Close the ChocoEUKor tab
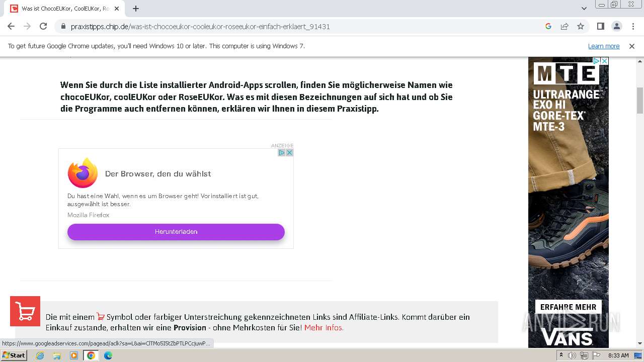Image resolution: width=644 pixels, height=362 pixels. tap(117, 9)
